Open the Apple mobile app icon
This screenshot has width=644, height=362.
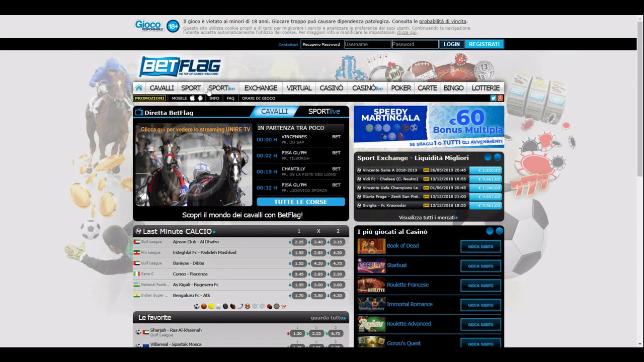point(192,99)
